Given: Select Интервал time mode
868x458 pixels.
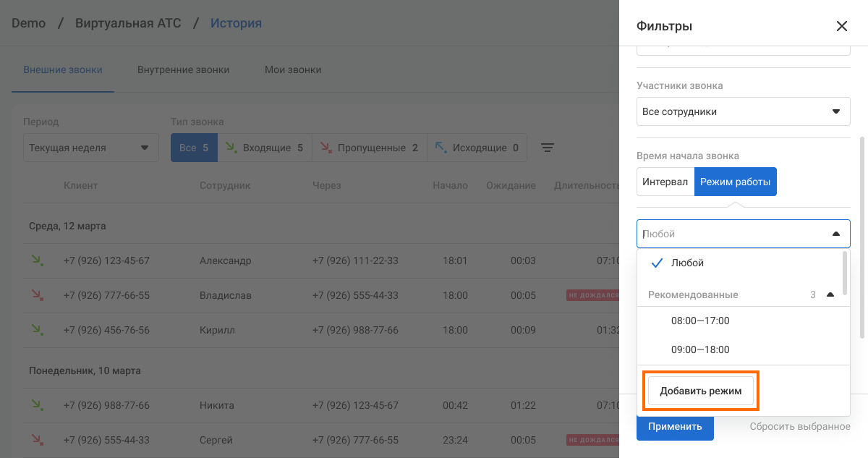Looking at the screenshot, I should point(665,182).
